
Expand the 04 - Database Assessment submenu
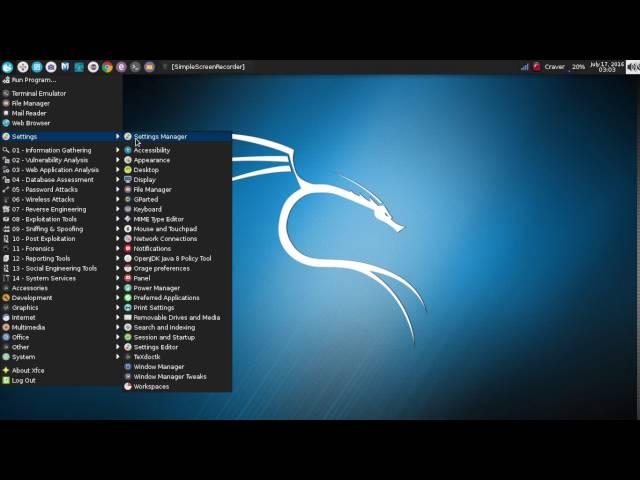click(61, 180)
